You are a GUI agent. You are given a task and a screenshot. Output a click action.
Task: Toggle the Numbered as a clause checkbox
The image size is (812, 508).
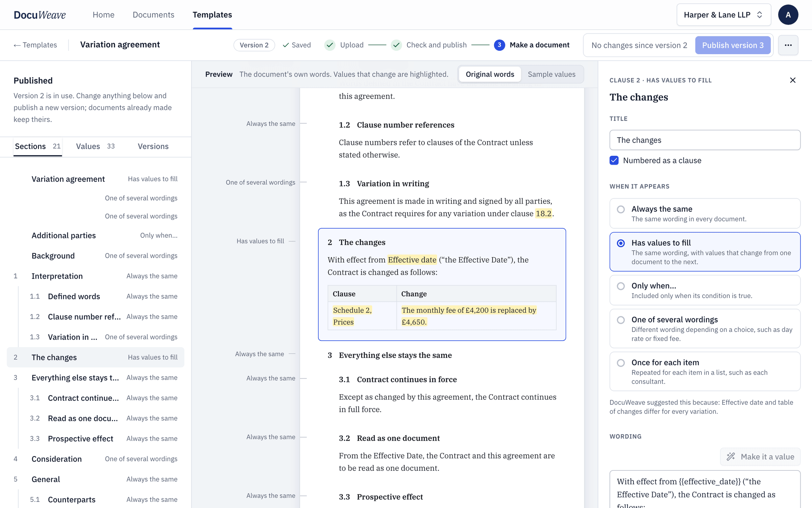pos(614,160)
